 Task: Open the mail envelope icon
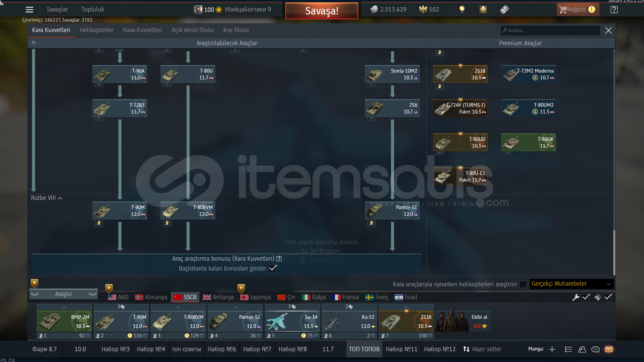[x=609, y=349]
